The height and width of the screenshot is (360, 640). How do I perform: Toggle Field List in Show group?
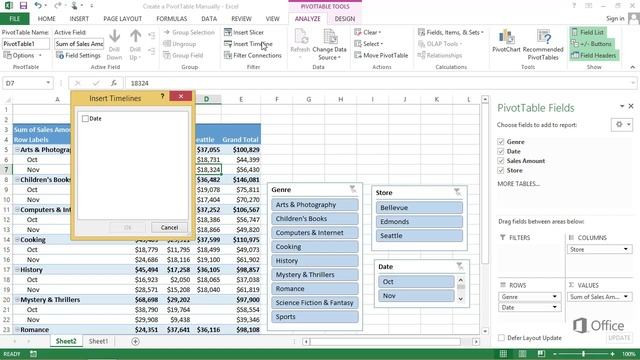coord(588,32)
